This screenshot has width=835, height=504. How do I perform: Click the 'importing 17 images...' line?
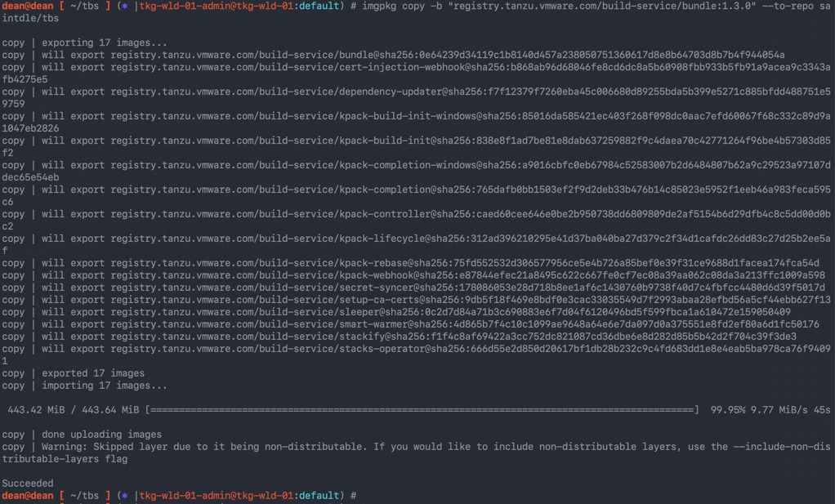point(84,386)
